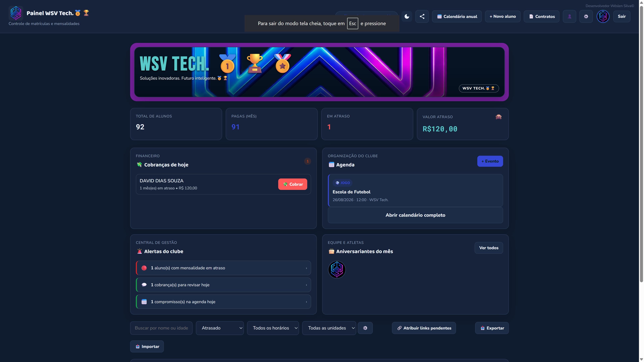Click the user profile silhouette icon

(x=570, y=16)
